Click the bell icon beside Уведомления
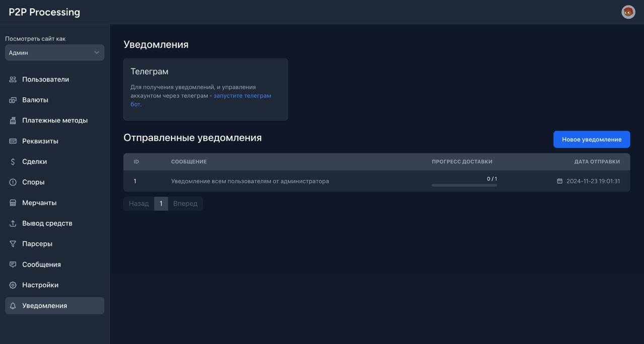The image size is (644, 344). coord(13,306)
